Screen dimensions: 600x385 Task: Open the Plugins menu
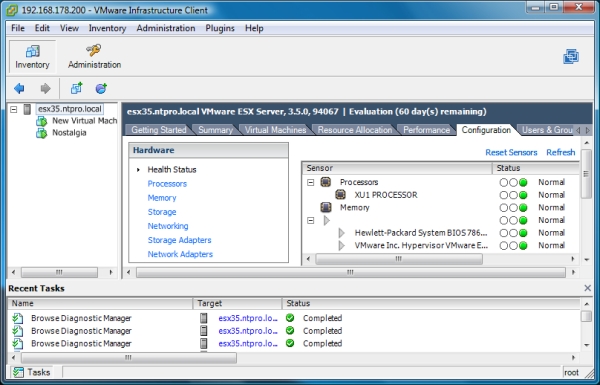point(220,28)
